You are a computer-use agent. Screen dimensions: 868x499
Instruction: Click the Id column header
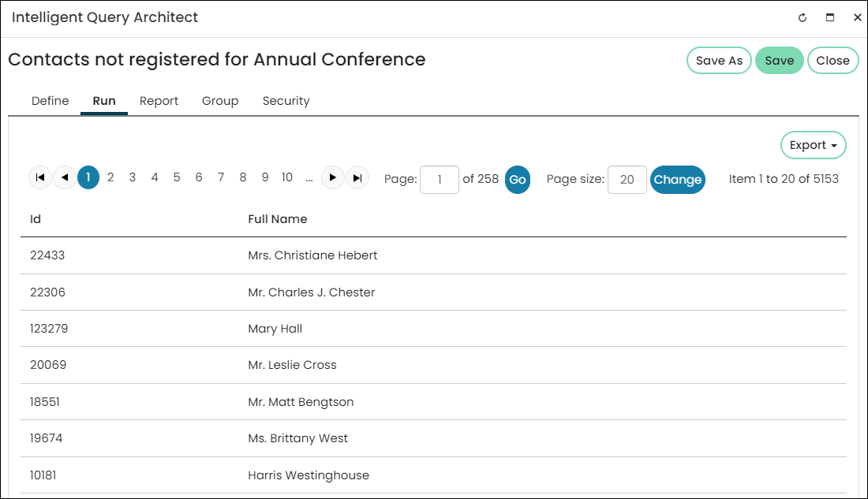tap(36, 219)
